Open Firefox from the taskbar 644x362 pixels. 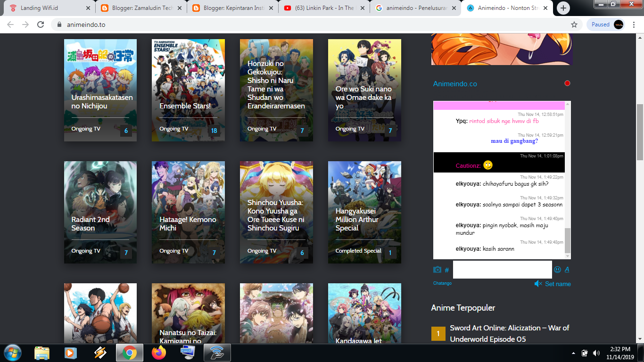coord(159,353)
